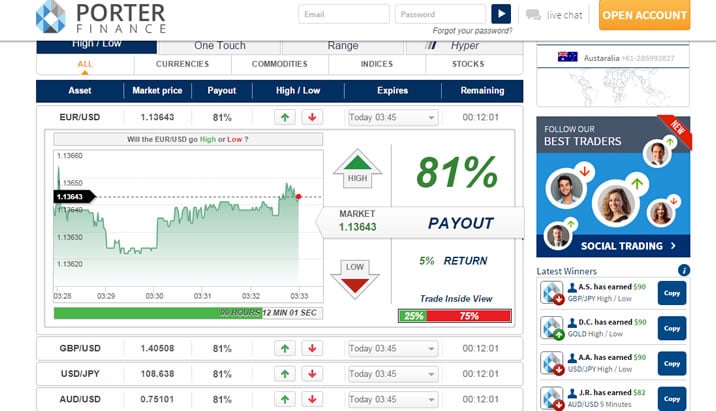Click the Australia flag icon

click(x=568, y=57)
